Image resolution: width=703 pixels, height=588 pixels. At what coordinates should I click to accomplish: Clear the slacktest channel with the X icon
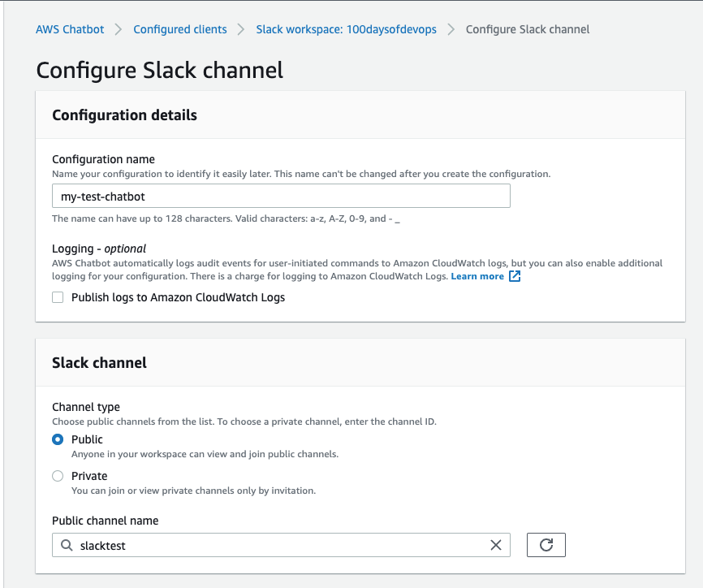tap(495, 546)
